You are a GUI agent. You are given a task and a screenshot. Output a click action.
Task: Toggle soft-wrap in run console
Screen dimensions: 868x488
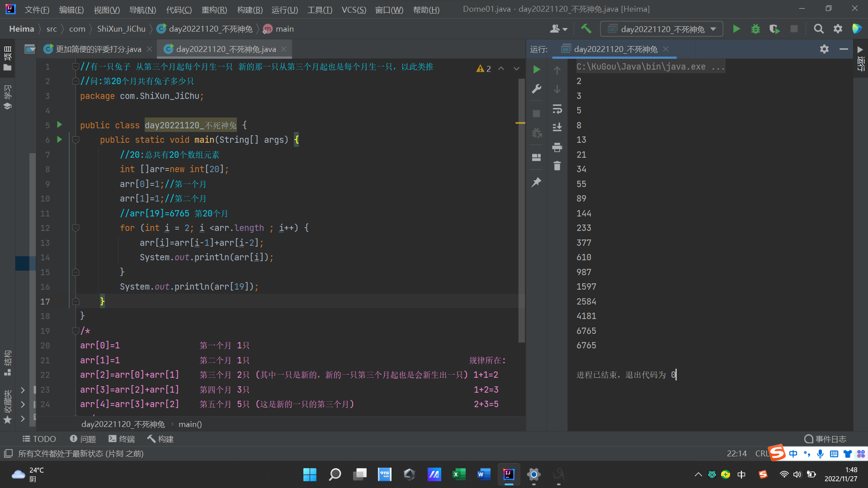pyautogui.click(x=557, y=109)
